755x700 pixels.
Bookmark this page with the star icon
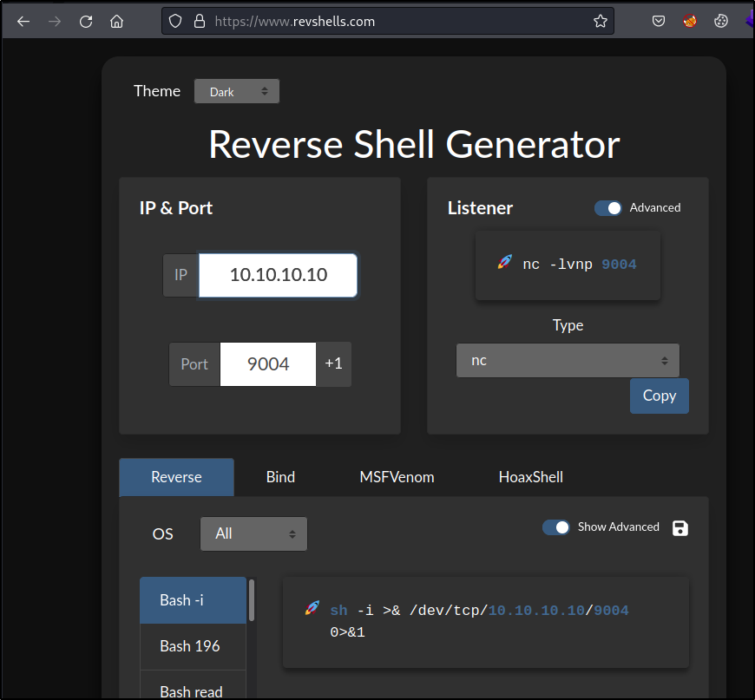pyautogui.click(x=600, y=21)
